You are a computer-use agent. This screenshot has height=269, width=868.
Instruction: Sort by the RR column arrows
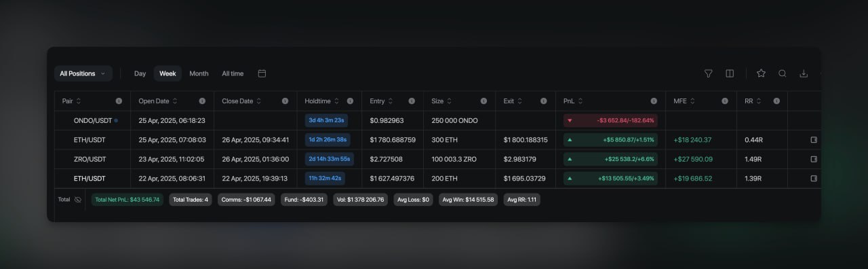(759, 101)
